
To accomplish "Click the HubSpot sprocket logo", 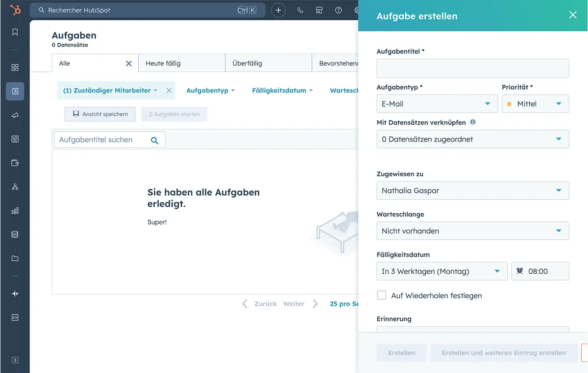I will [x=15, y=10].
